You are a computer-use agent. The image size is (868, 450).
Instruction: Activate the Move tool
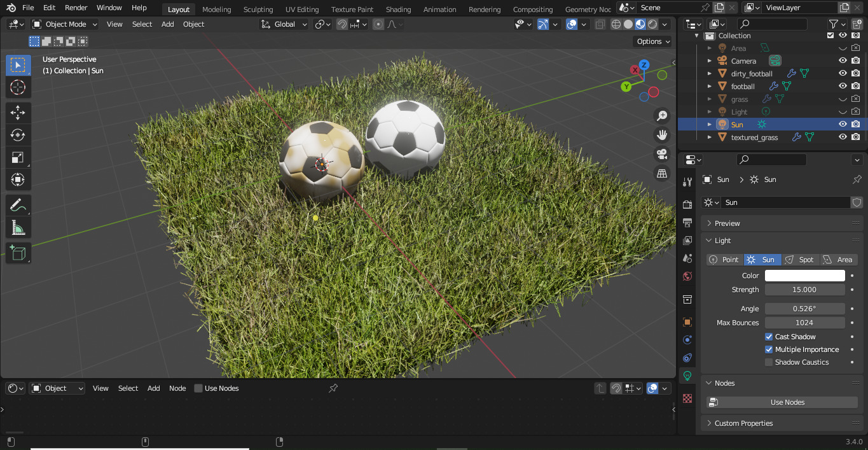click(x=18, y=113)
